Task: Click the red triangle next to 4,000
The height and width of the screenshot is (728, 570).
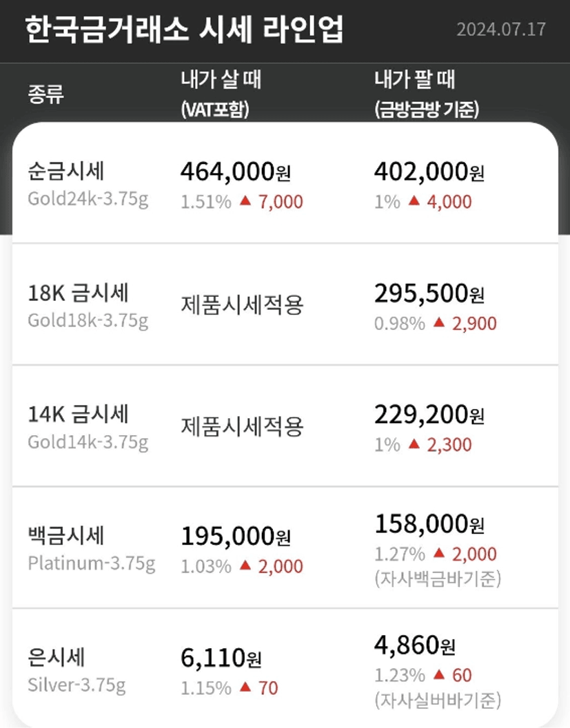Action: click(414, 201)
